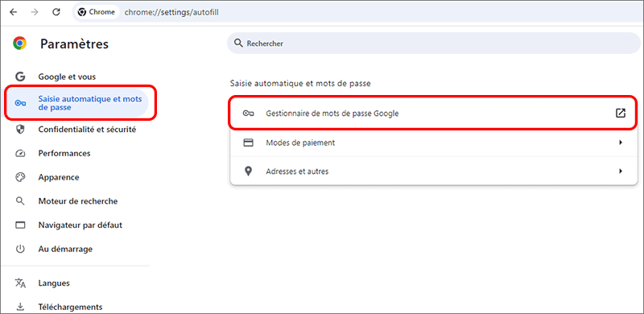Expand Adresses et autres with its arrow

point(621,171)
